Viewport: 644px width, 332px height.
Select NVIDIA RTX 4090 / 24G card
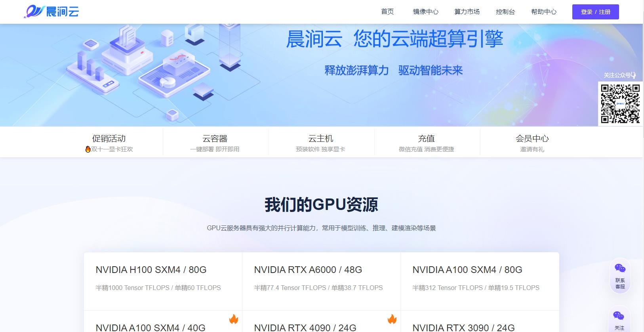[321, 321]
